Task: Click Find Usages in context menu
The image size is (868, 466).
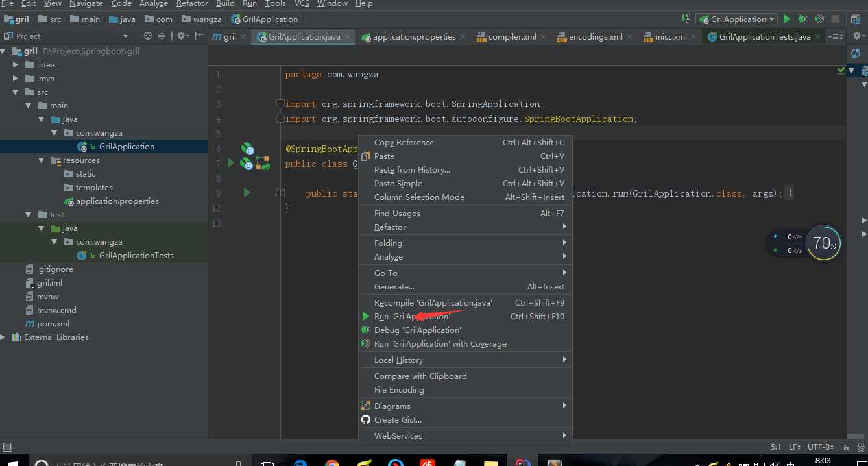Action: 465,213
